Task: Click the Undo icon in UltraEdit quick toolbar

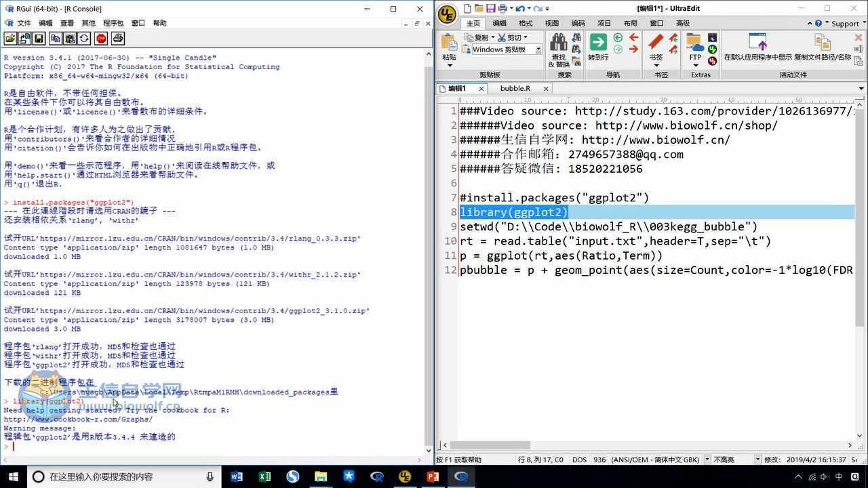Action: point(519,8)
